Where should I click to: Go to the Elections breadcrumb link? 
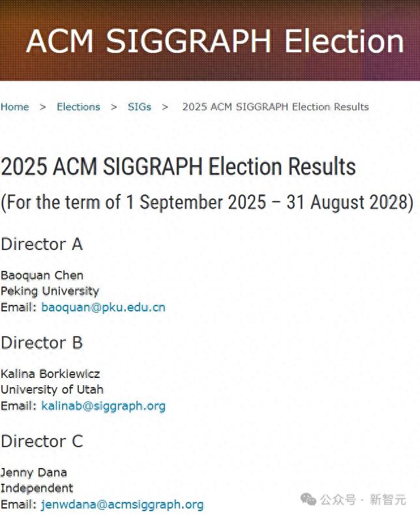click(x=78, y=107)
